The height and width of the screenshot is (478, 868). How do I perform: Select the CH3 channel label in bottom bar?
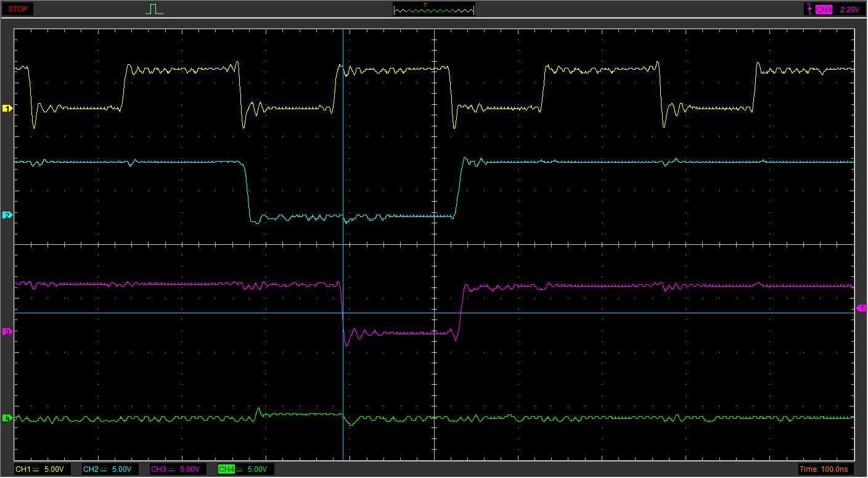(158, 469)
